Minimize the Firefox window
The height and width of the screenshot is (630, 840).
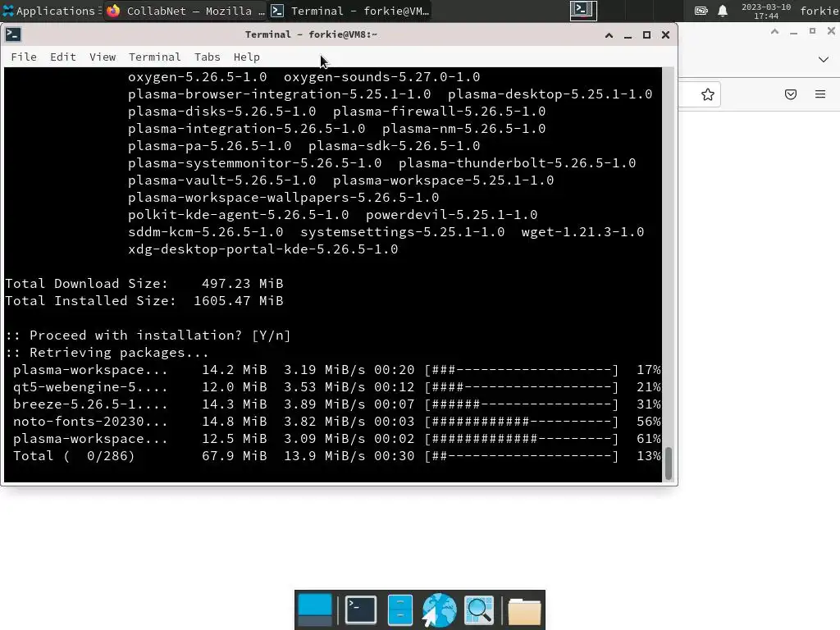pos(793,32)
